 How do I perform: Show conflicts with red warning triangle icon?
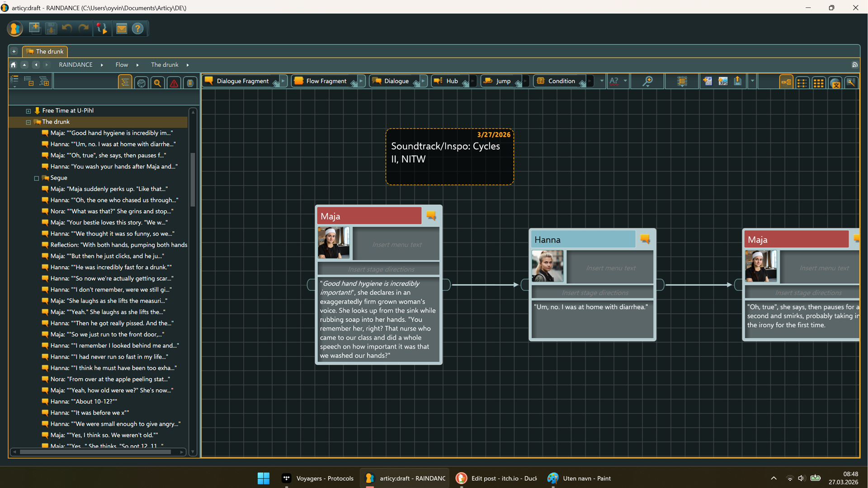pos(174,83)
